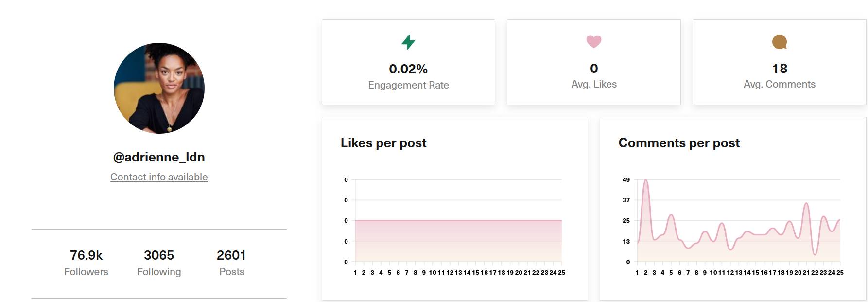This screenshot has height=302, width=868.
Task: Open the @adrienne_ldn profile picture
Action: [x=159, y=88]
